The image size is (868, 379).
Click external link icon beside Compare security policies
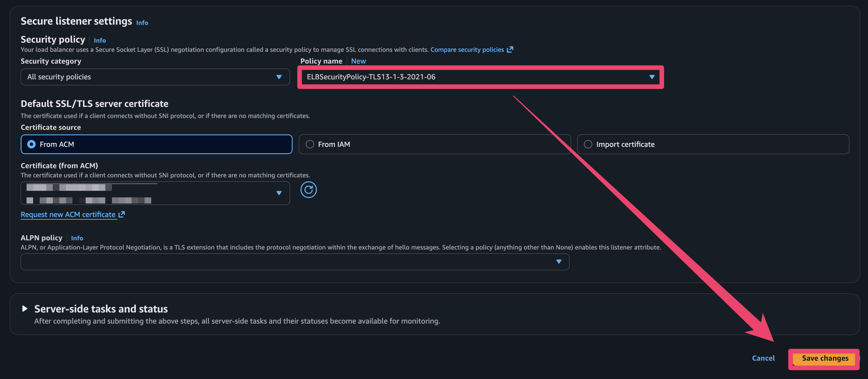(510, 50)
